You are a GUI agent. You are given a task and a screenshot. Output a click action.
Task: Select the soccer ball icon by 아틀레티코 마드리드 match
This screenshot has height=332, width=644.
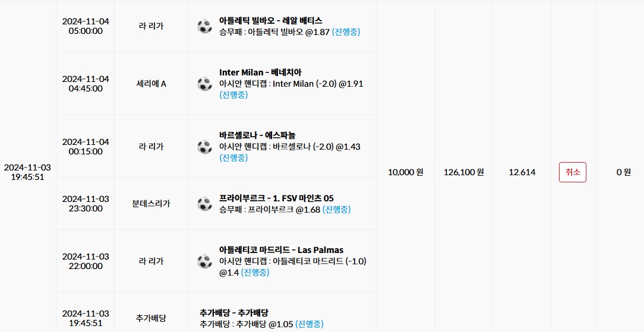pyautogui.click(x=204, y=261)
